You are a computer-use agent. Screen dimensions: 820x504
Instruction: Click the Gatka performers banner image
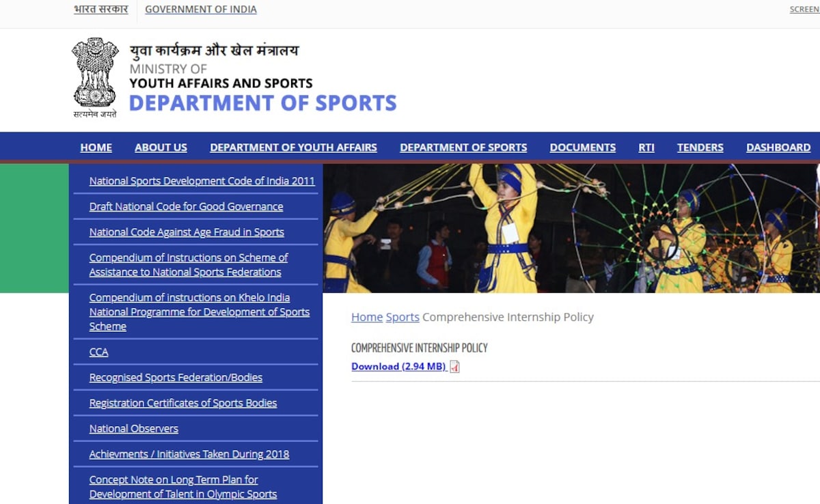click(571, 228)
